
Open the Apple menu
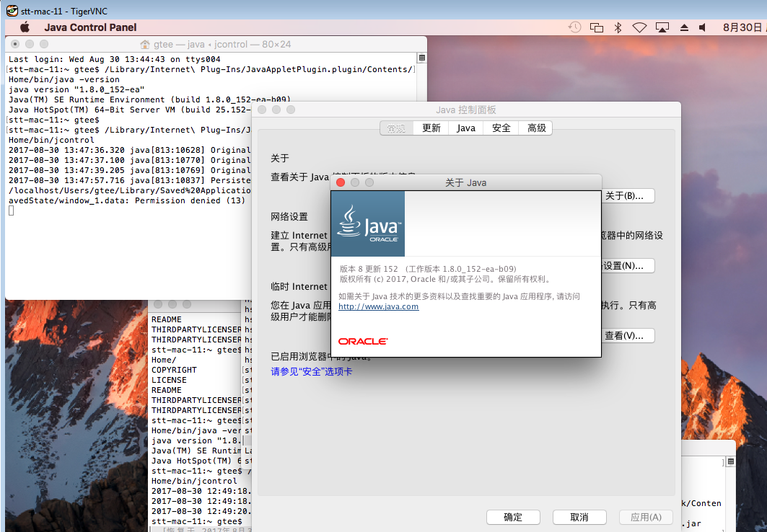click(25, 27)
